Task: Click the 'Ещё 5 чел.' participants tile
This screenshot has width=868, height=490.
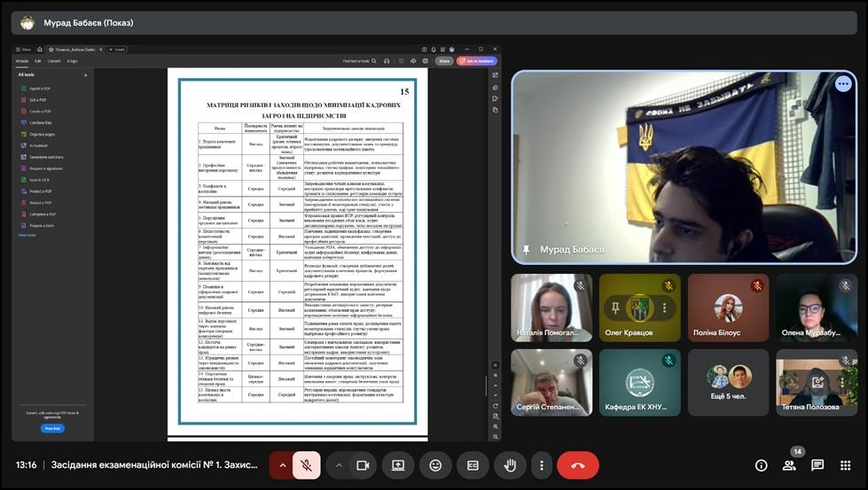Action: (x=730, y=382)
